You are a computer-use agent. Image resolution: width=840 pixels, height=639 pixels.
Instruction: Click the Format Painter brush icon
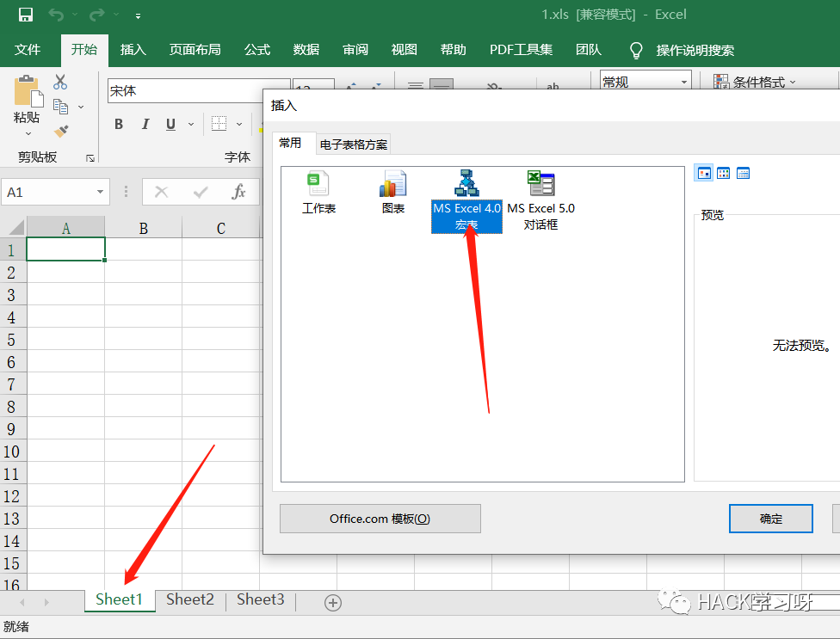click(61, 131)
